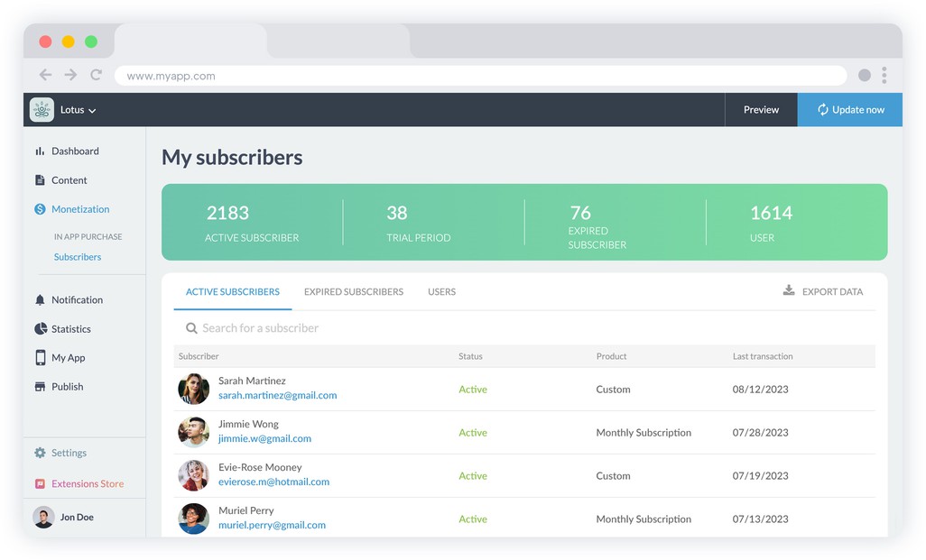Switch to Expired Subscribers tab

point(354,292)
